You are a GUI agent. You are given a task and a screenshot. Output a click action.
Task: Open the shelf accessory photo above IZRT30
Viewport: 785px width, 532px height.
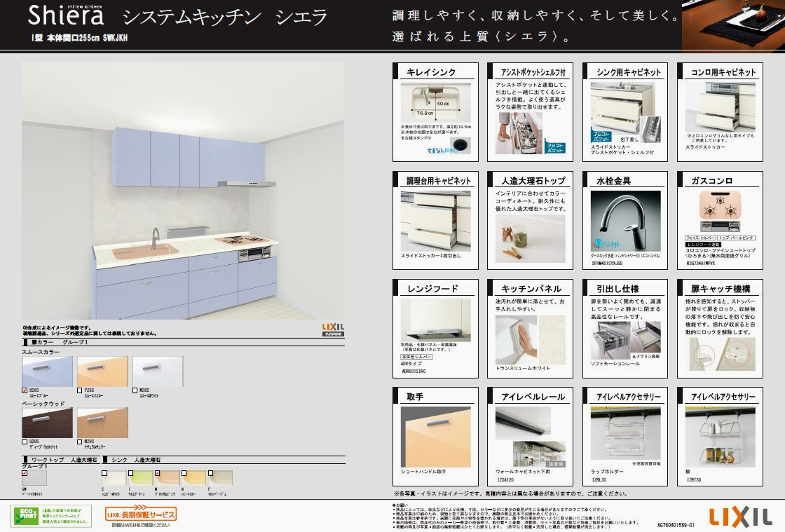720,437
